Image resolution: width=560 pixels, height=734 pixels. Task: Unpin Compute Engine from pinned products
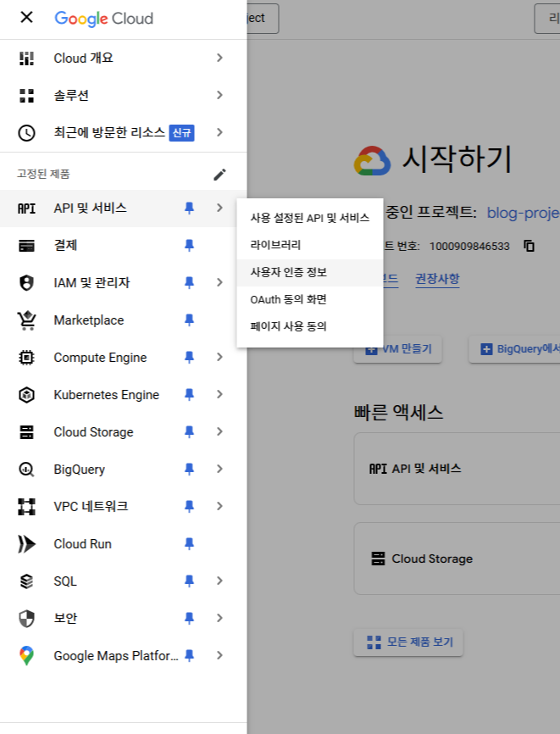pyautogui.click(x=189, y=357)
